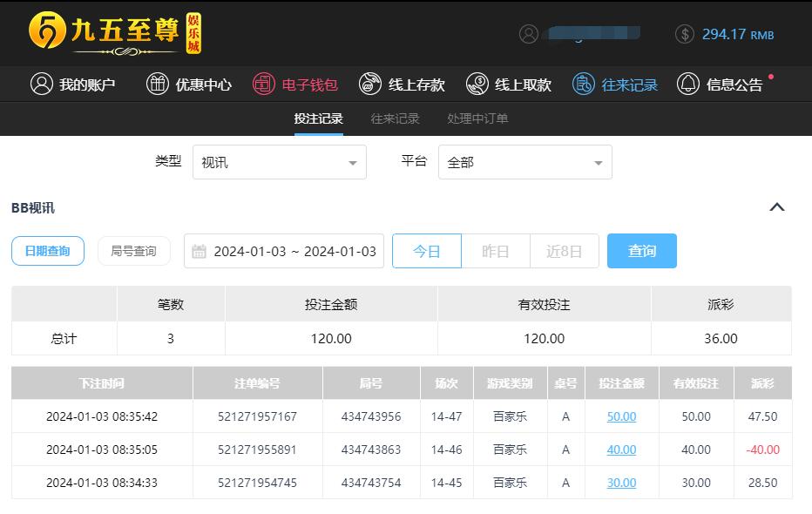Click total payout 36.00
Viewport: 812px width, 514px height.
(721, 339)
